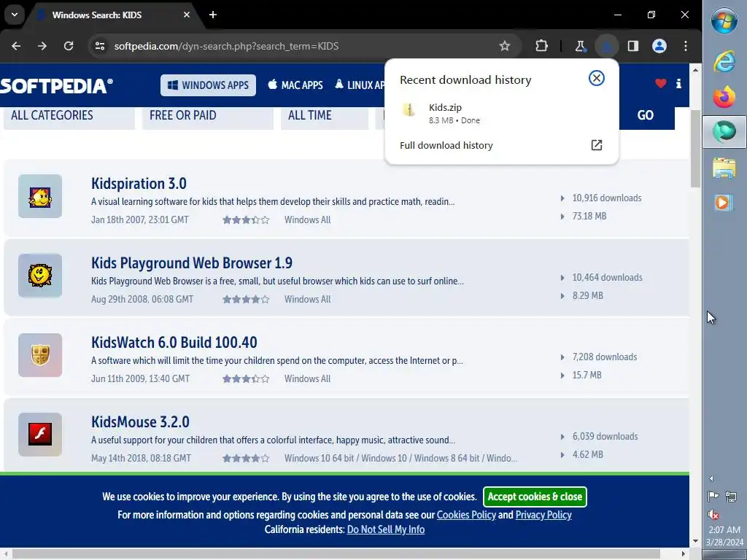Open the Chrome profile avatar
Screen dimensions: 747x560
tap(659, 46)
